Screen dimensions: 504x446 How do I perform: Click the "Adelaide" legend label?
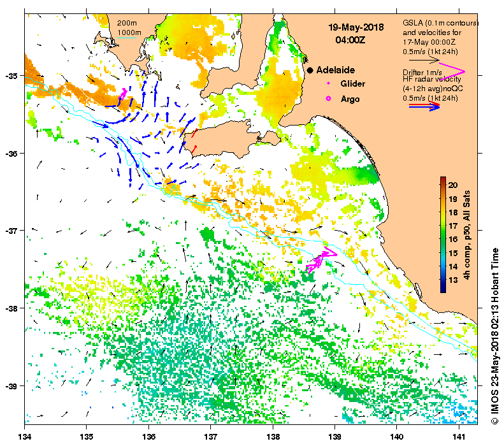336,70
